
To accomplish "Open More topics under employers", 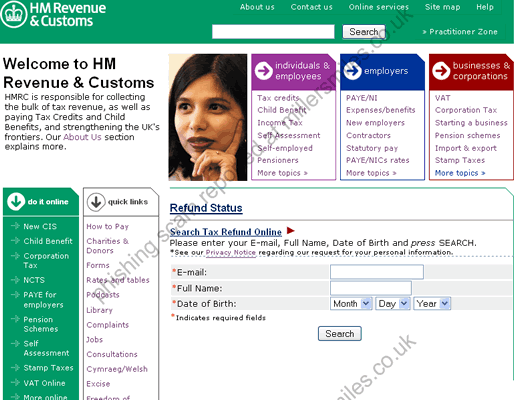I will pyautogui.click(x=371, y=173).
